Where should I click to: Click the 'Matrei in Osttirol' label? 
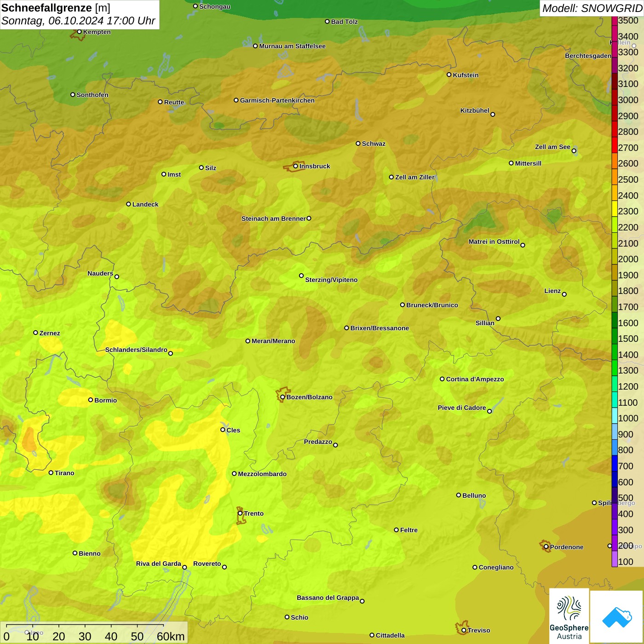pyautogui.click(x=494, y=241)
